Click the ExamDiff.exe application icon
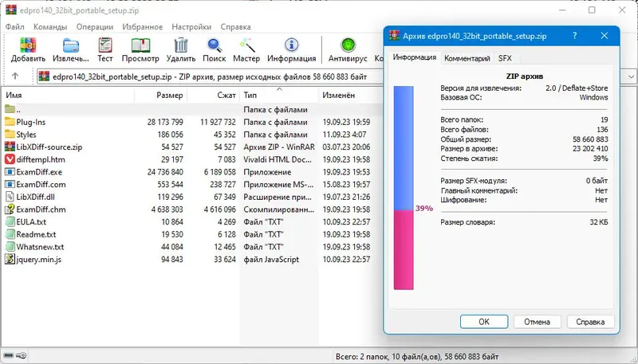The height and width of the screenshot is (364, 638). (10, 172)
